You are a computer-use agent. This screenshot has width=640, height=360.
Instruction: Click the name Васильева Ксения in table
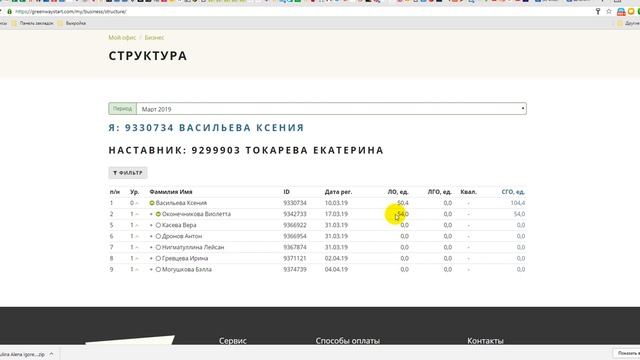click(x=181, y=203)
